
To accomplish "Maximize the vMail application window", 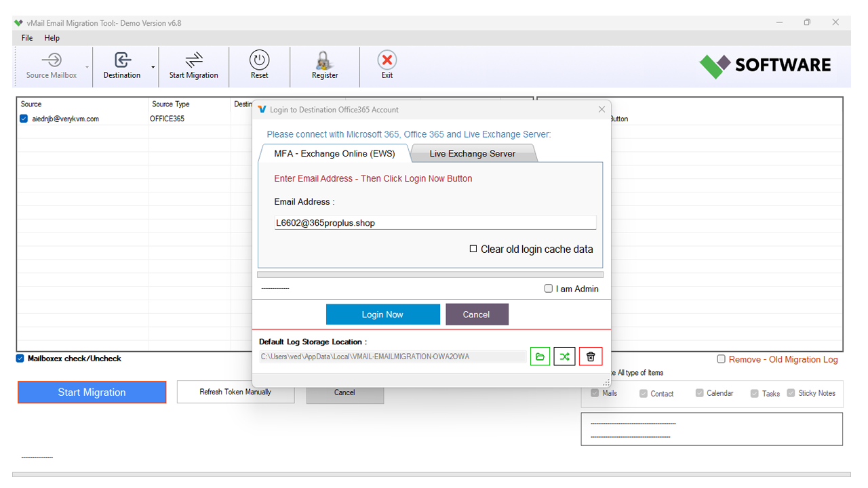I will point(807,22).
